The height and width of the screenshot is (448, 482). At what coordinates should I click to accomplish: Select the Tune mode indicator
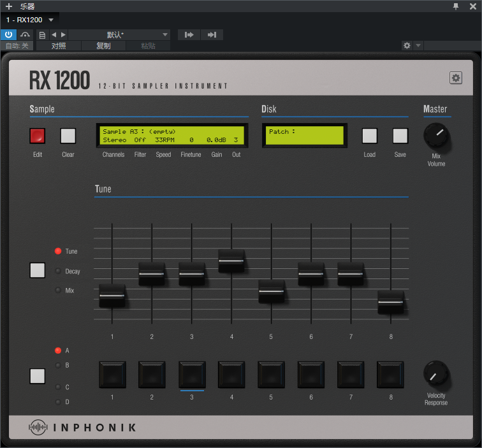click(x=58, y=251)
